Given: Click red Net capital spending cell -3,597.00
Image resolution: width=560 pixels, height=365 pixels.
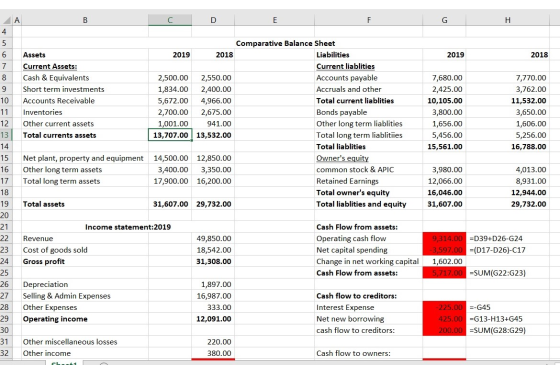Looking at the screenshot, I should (444, 250).
